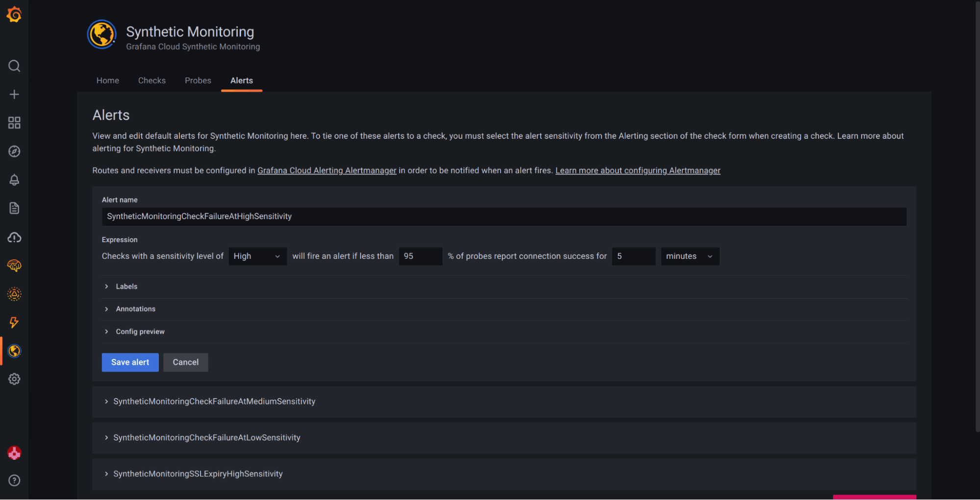
Task: Open the k6 performance testing app
Action: click(x=14, y=322)
